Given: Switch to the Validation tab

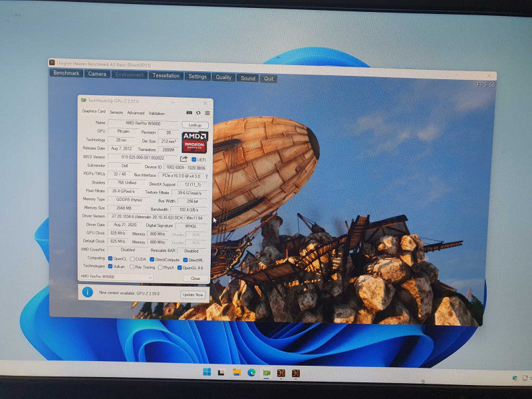Looking at the screenshot, I should (x=157, y=113).
